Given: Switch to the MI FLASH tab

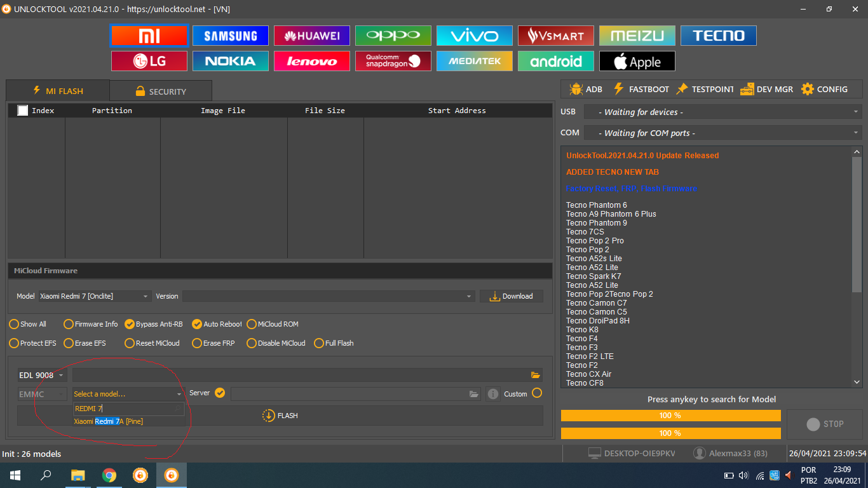Looking at the screenshot, I should (58, 91).
